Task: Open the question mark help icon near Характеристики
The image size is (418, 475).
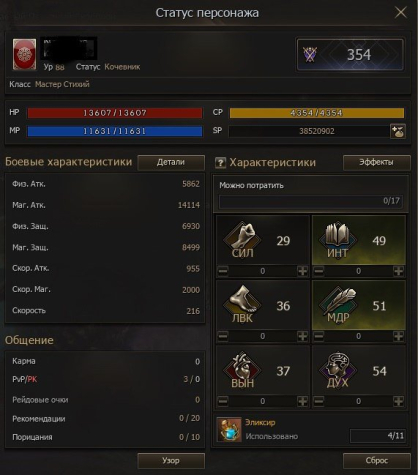Action: [220, 163]
